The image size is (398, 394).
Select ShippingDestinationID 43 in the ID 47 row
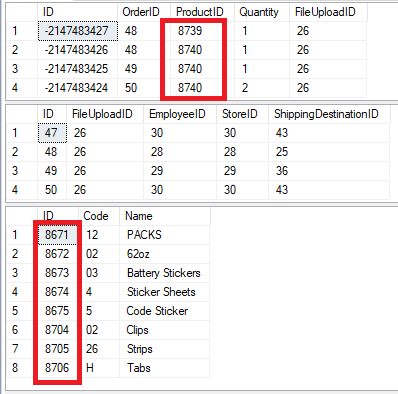[329, 133]
